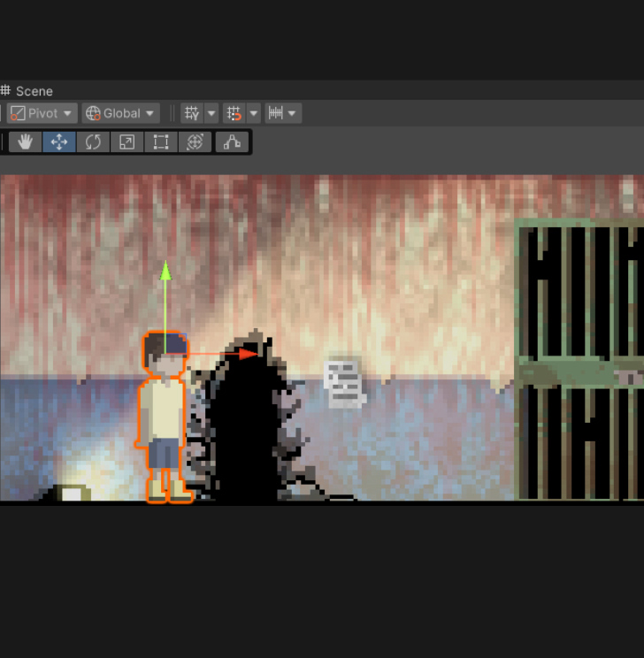Screen dimensions: 644x658
Task: Toggle grid visibility button
Action: pyautogui.click(x=192, y=113)
